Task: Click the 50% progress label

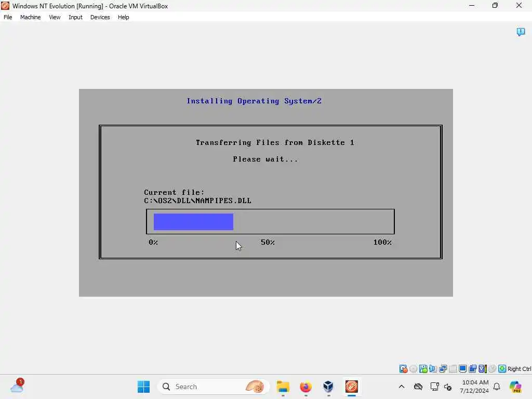Action: [268, 242]
